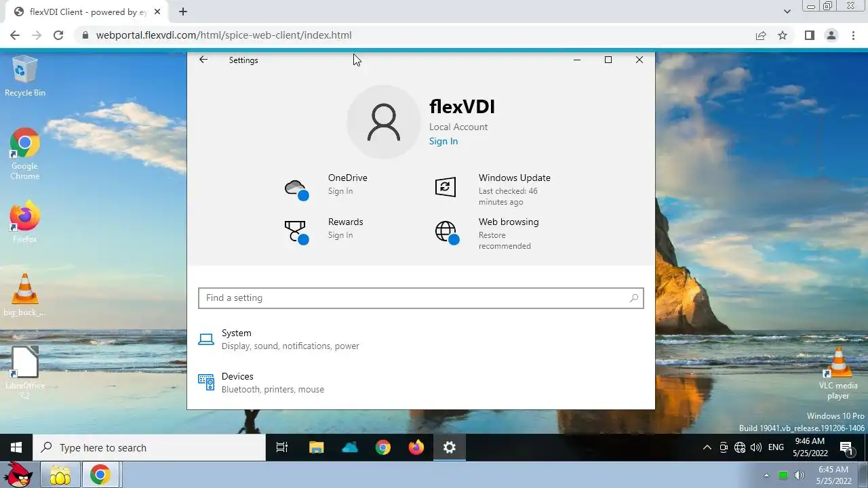Click the browser back arrow
Image resolution: width=868 pixels, height=488 pixels.
tap(15, 35)
